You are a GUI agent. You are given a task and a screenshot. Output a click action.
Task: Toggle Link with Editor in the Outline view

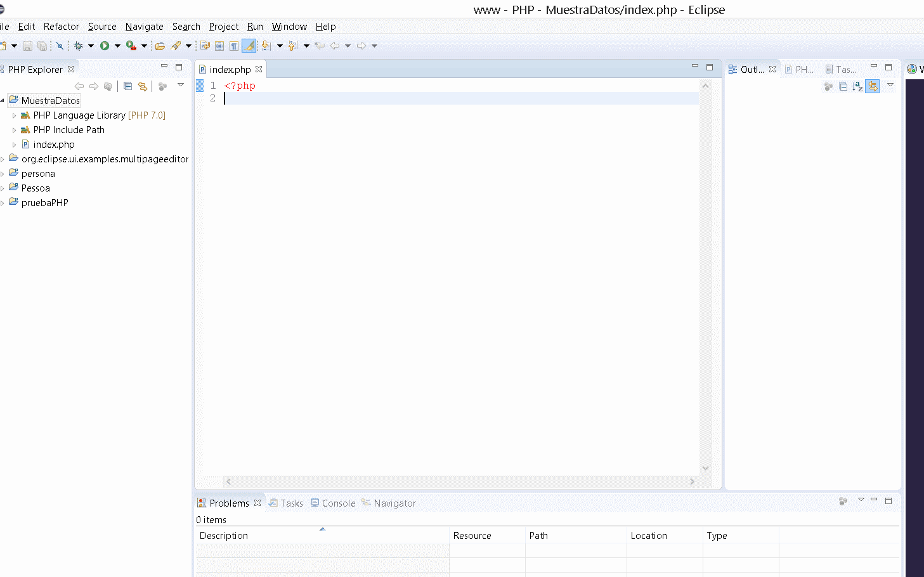(872, 86)
